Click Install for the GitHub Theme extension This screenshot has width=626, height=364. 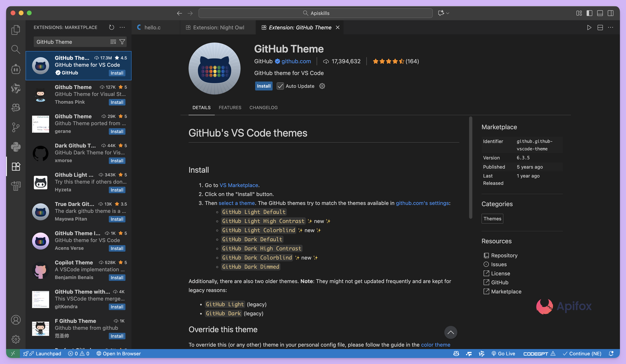pyautogui.click(x=264, y=86)
